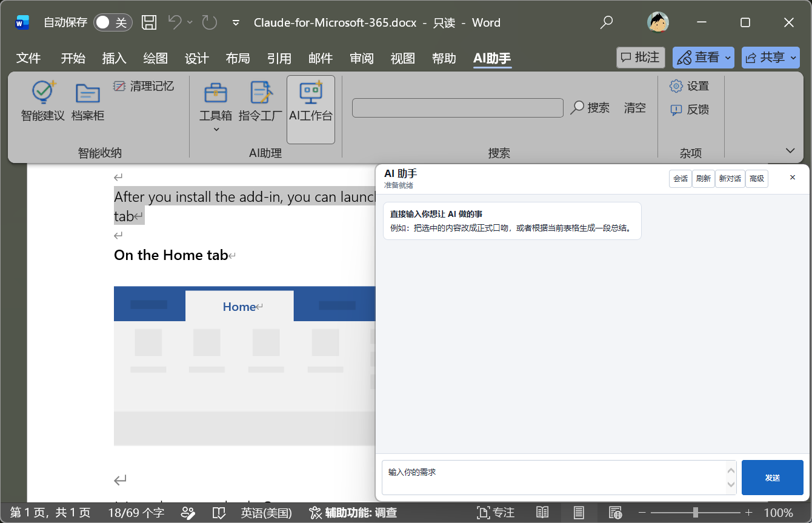Click the 英语(美国) language indicator
This screenshot has width=812, height=523.
[266, 513]
